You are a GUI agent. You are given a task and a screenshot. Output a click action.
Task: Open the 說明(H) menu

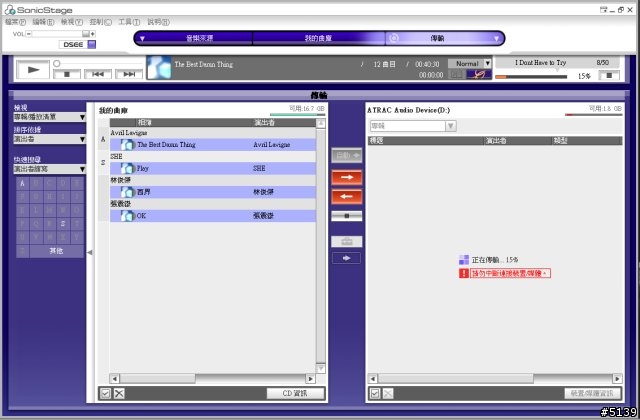(x=158, y=22)
